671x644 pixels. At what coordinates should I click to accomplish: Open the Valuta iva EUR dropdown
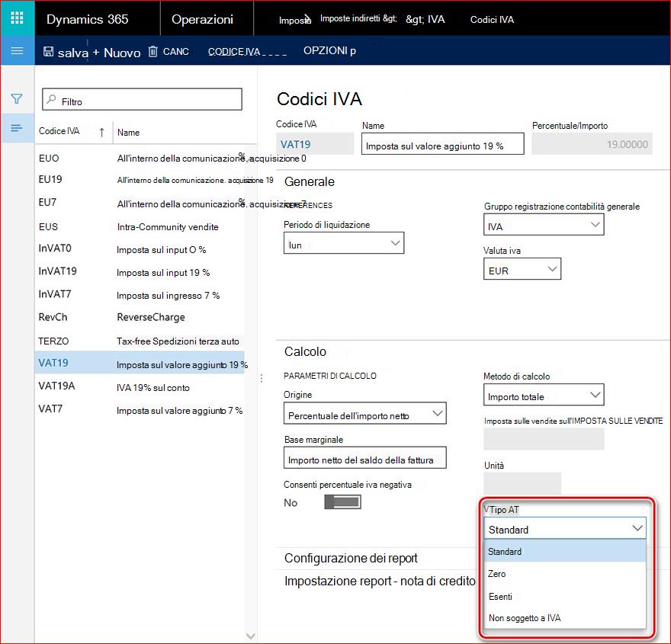522,269
